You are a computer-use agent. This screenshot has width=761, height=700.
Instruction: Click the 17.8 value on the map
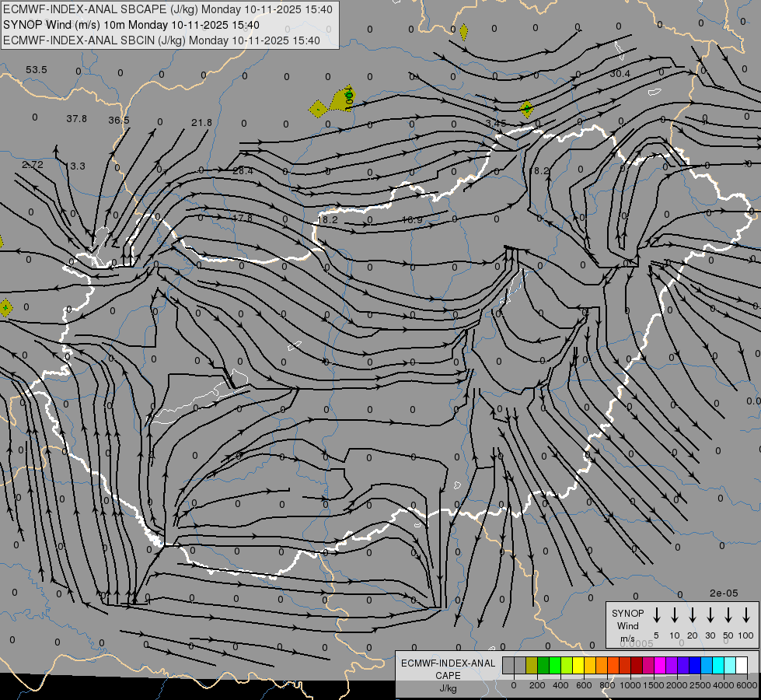click(242, 218)
